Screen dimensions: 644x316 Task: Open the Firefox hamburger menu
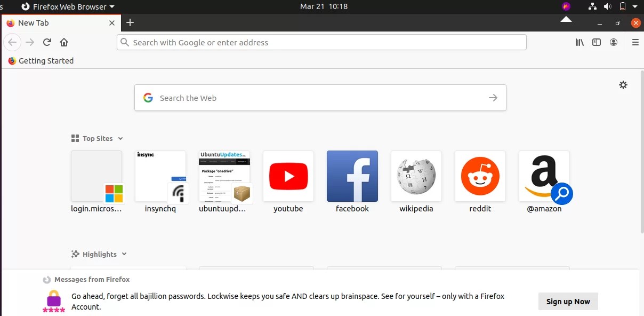click(635, 42)
